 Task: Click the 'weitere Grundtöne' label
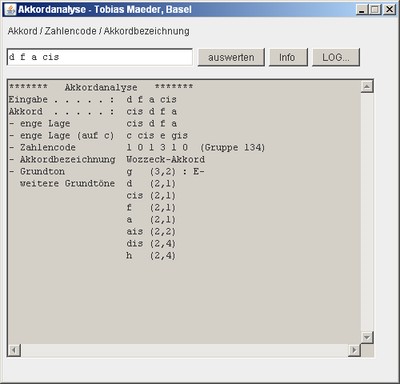coord(67,183)
